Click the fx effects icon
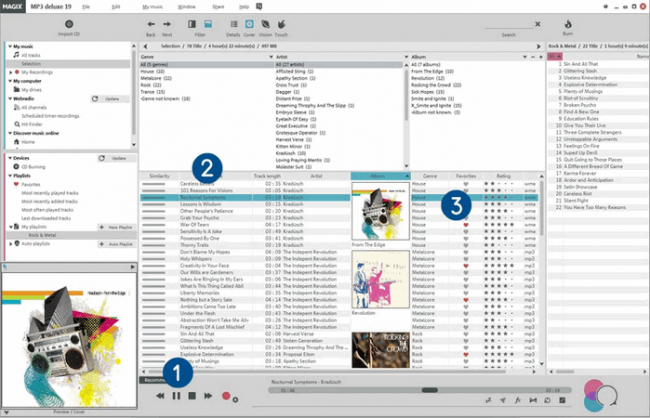 tap(518, 400)
